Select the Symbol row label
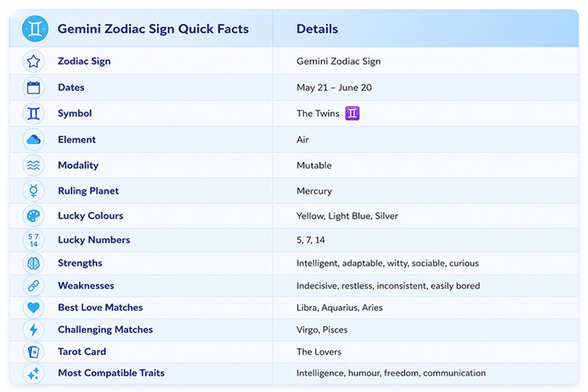The height and width of the screenshot is (392, 588). (75, 113)
